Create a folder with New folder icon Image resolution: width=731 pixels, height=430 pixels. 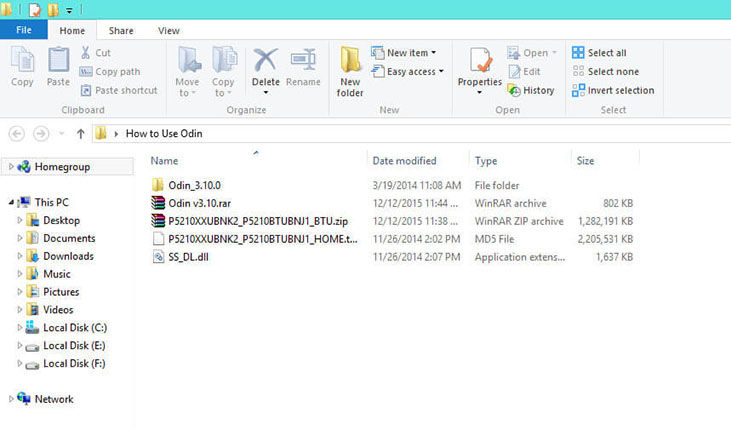pyautogui.click(x=350, y=70)
